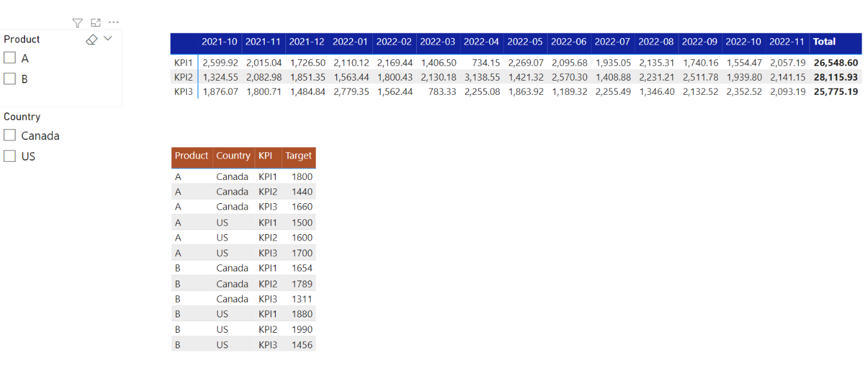This screenshot has height=376, width=868.
Task: Sort by the 2021-12 column header
Action: point(307,42)
